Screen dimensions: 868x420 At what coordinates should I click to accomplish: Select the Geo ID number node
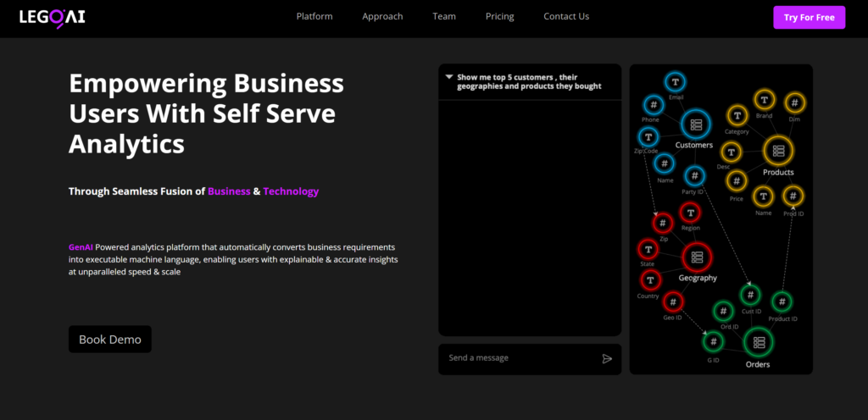tap(673, 301)
